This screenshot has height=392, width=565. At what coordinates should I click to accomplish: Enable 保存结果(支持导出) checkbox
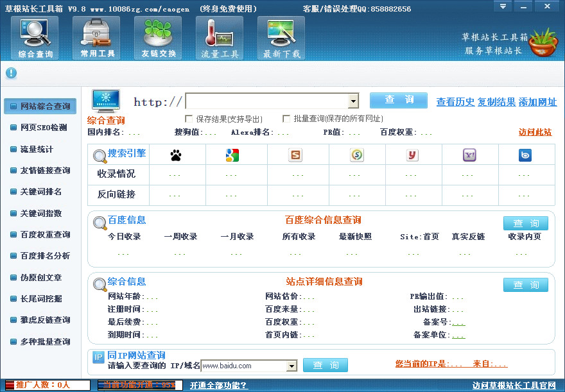189,119
